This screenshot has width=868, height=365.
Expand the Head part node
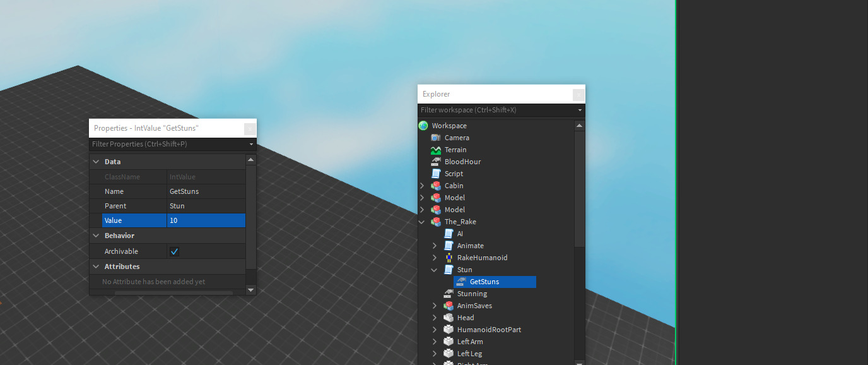[435, 318]
